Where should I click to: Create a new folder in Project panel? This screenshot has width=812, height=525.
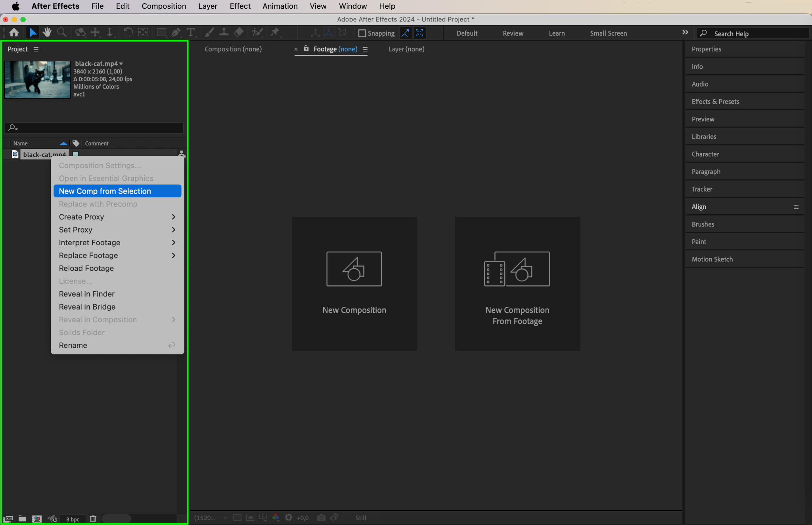23,519
